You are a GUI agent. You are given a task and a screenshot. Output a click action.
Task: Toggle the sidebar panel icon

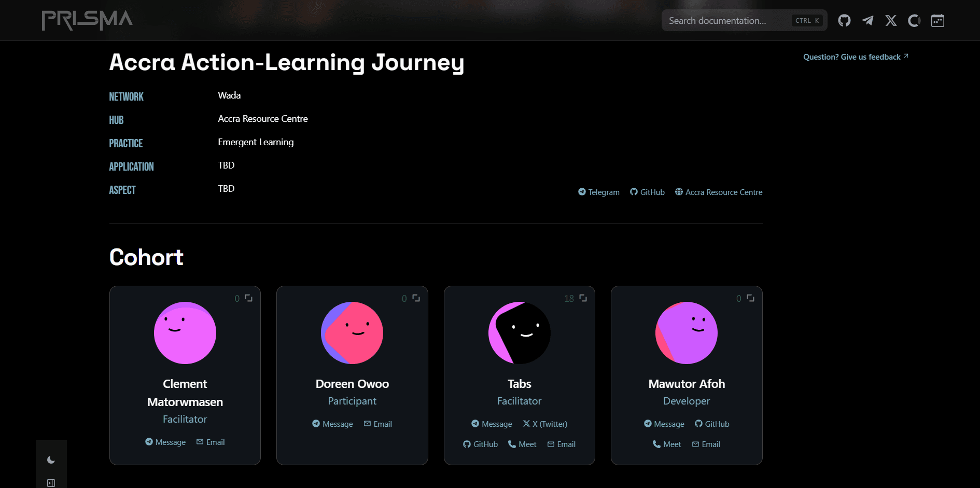click(51, 483)
